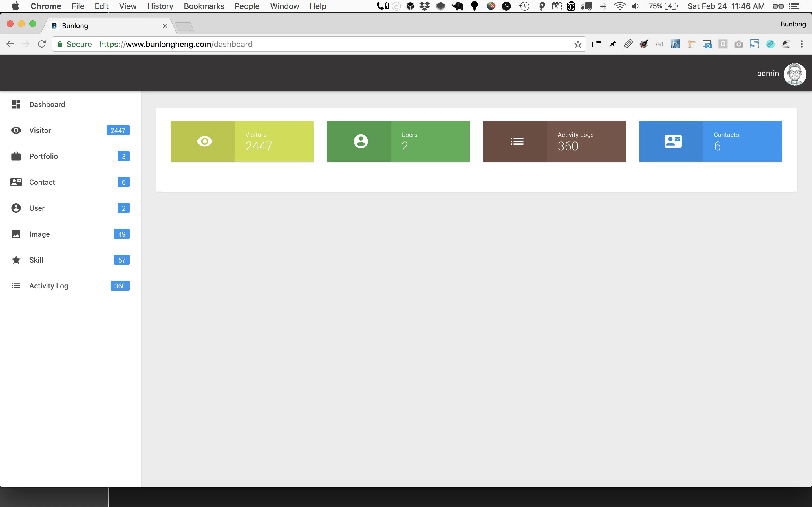Click the Skill star icon in sidebar

16,260
